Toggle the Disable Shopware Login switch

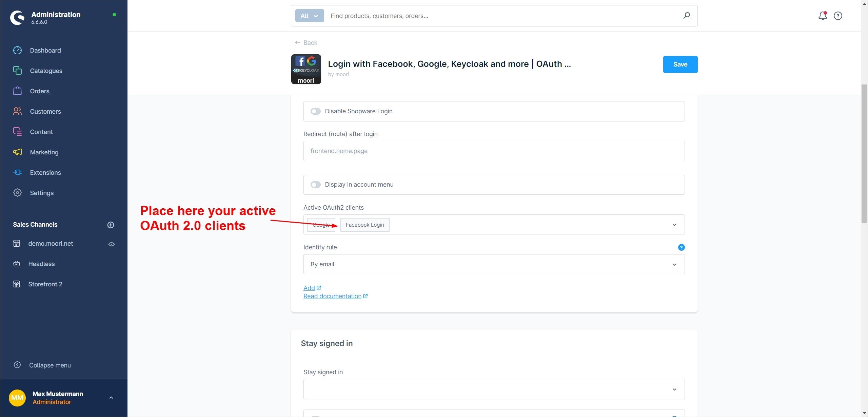click(x=315, y=111)
